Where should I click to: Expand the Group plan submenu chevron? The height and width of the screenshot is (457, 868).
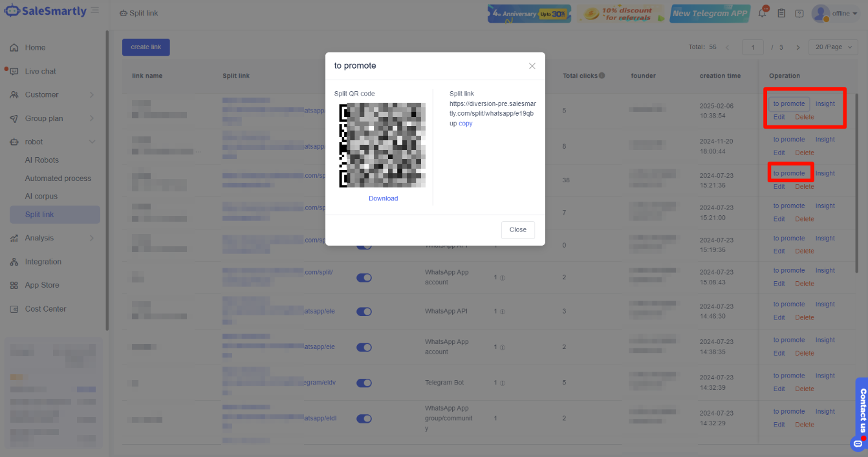click(92, 118)
